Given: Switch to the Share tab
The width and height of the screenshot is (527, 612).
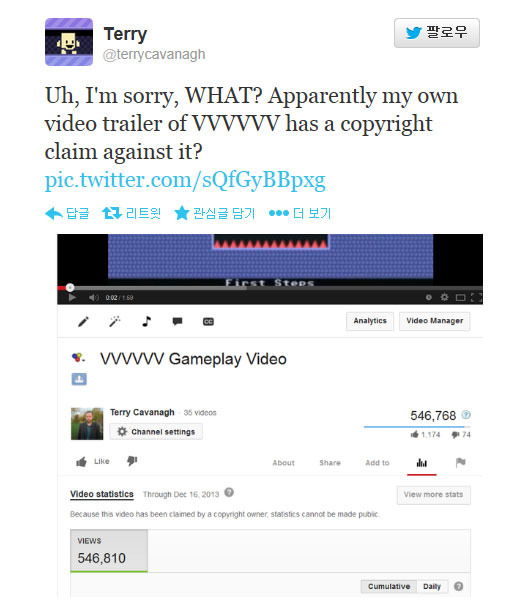Looking at the screenshot, I should point(330,463).
